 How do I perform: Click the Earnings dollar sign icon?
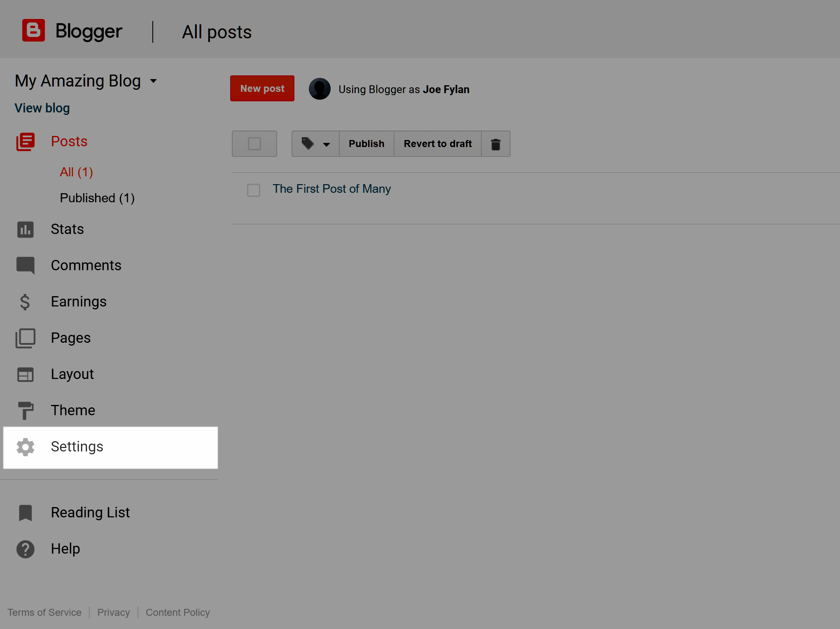25,302
